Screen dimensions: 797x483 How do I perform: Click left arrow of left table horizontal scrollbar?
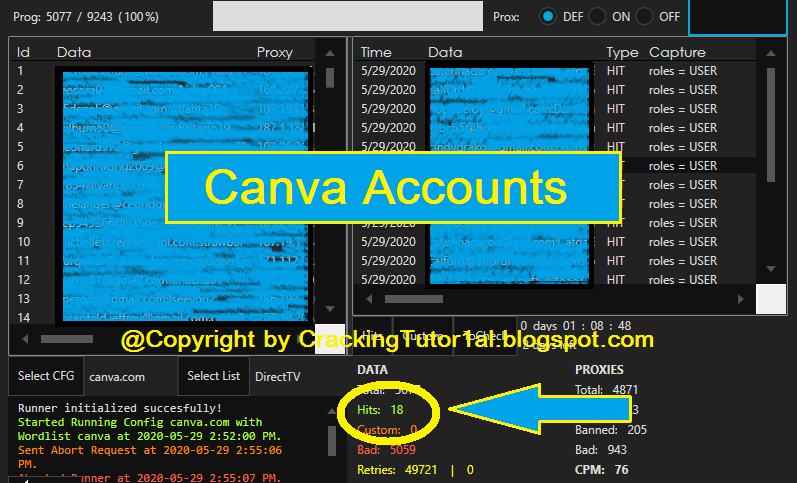(x=25, y=339)
